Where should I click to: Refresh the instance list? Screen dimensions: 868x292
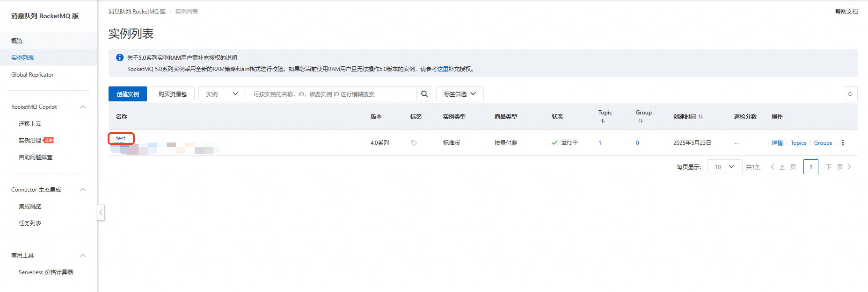(850, 94)
